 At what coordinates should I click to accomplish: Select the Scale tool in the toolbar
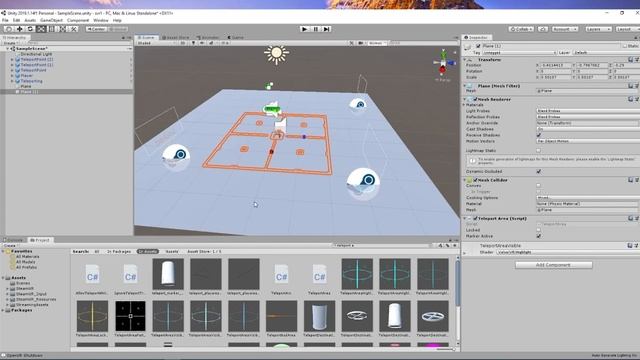[41, 29]
